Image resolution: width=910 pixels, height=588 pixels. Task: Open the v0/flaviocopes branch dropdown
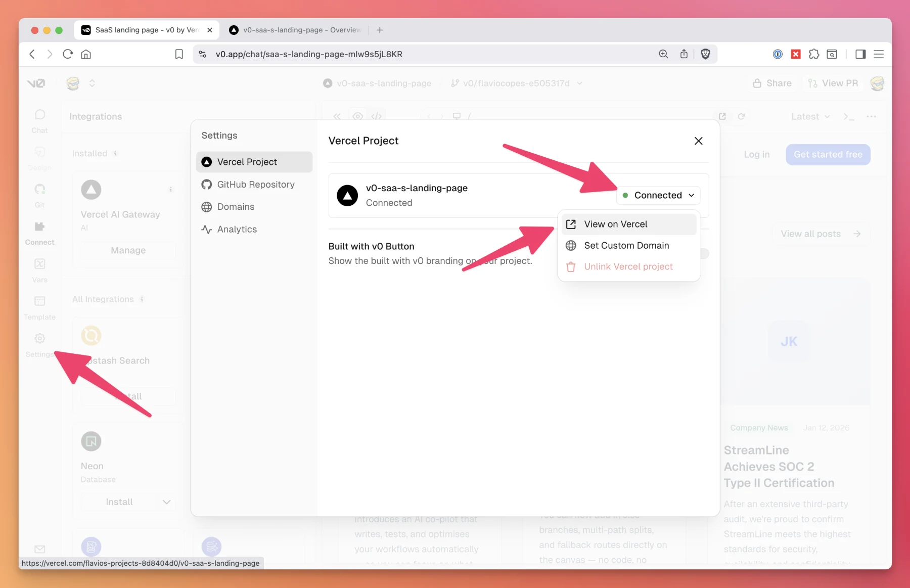[516, 83]
